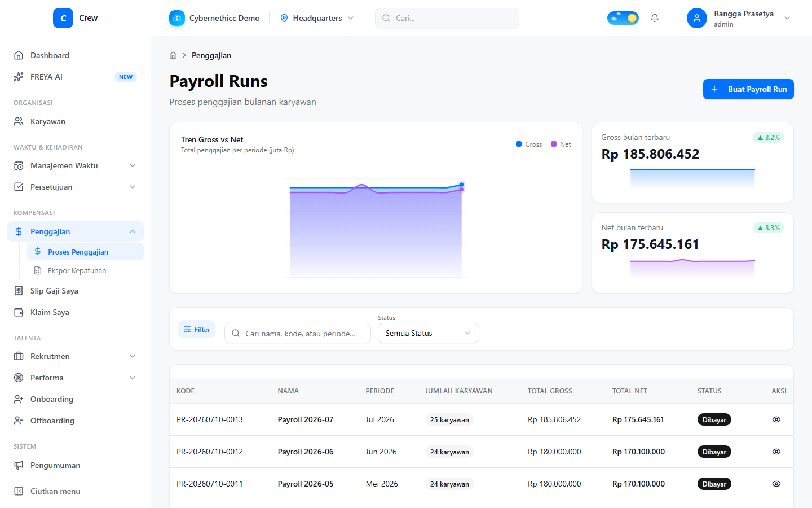Image resolution: width=812 pixels, height=508 pixels.
Task: Click the Dibayar badge for Payroll 2026-06
Action: tap(714, 452)
